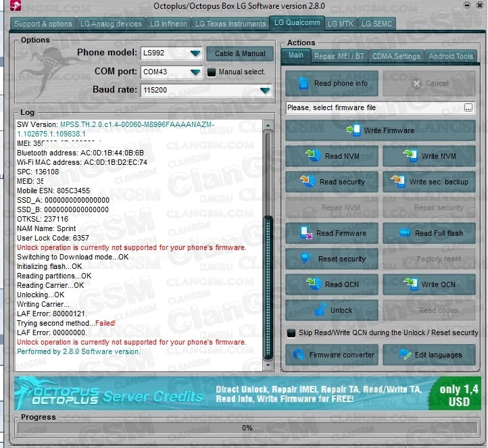Click the Read Firmware icon

[x=306, y=232]
